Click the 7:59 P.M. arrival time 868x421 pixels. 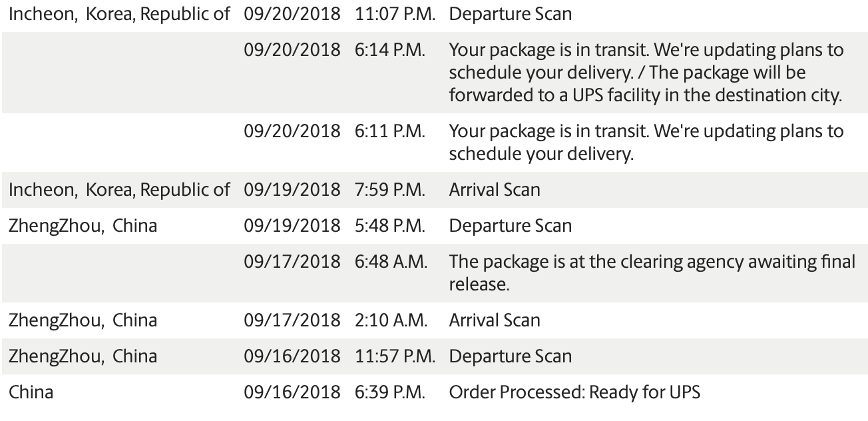[390, 190]
